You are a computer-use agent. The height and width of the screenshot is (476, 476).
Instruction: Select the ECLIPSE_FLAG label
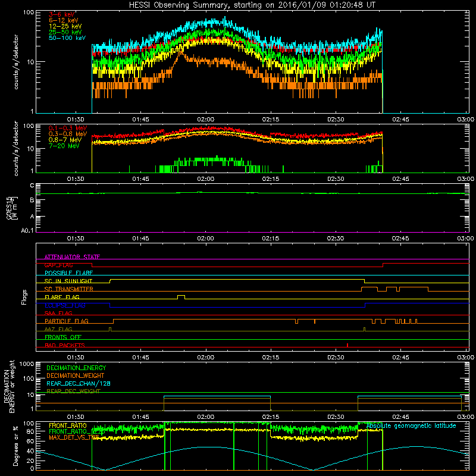click(65, 305)
